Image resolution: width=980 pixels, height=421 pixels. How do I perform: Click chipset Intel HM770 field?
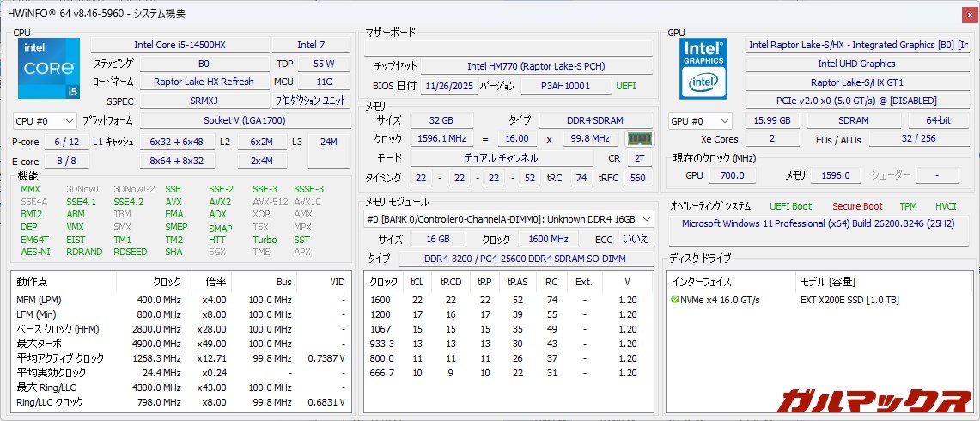(536, 66)
